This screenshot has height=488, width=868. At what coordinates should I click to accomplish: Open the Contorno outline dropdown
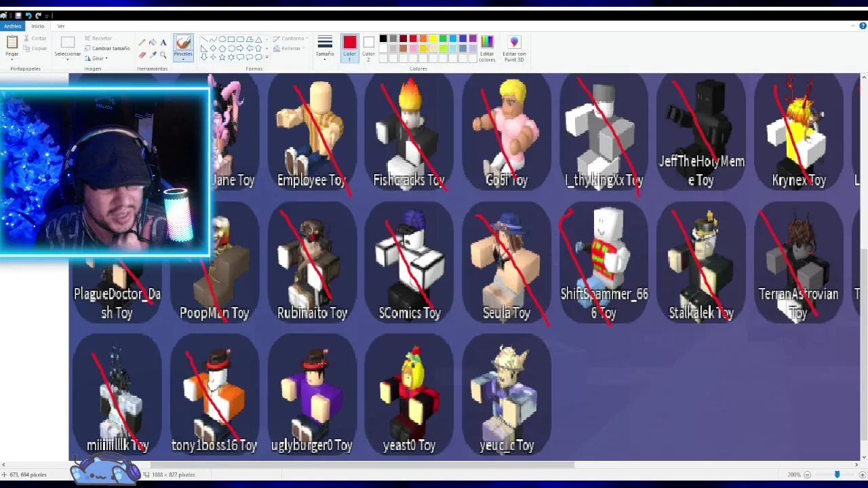click(x=292, y=39)
